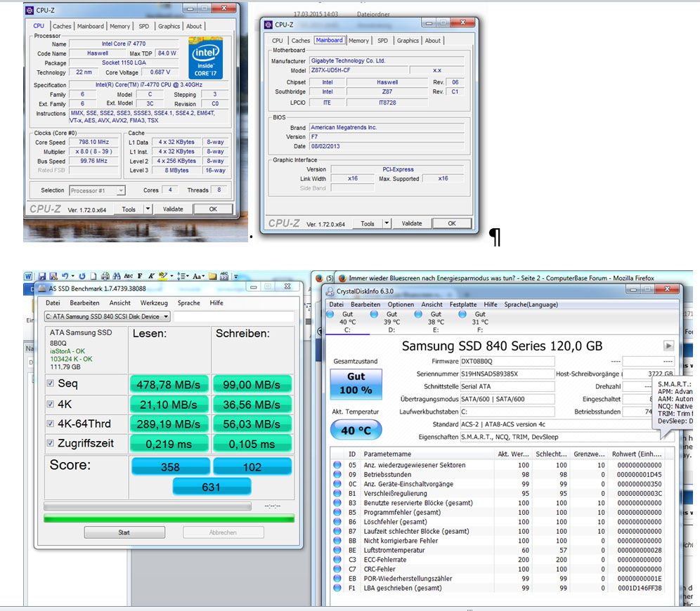This screenshot has height=611, width=700.
Task: Open Festplatte menu in CrystalDiskInfo
Action: click(x=463, y=305)
